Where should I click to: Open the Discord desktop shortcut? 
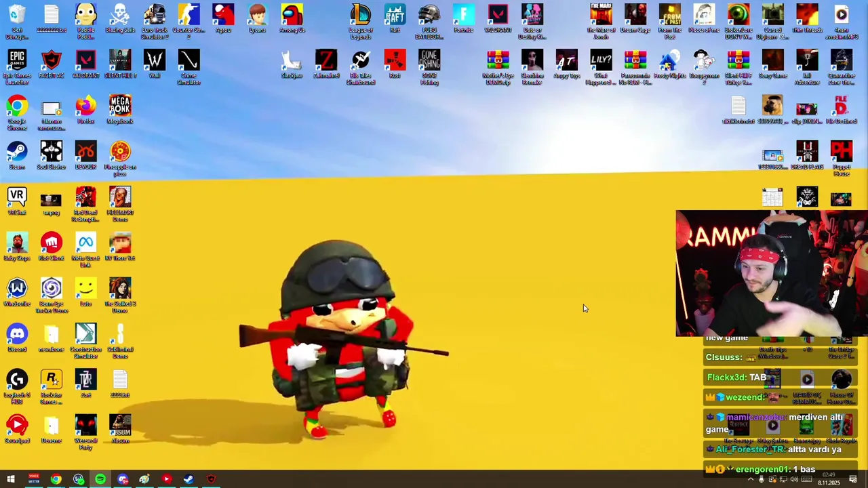17,338
